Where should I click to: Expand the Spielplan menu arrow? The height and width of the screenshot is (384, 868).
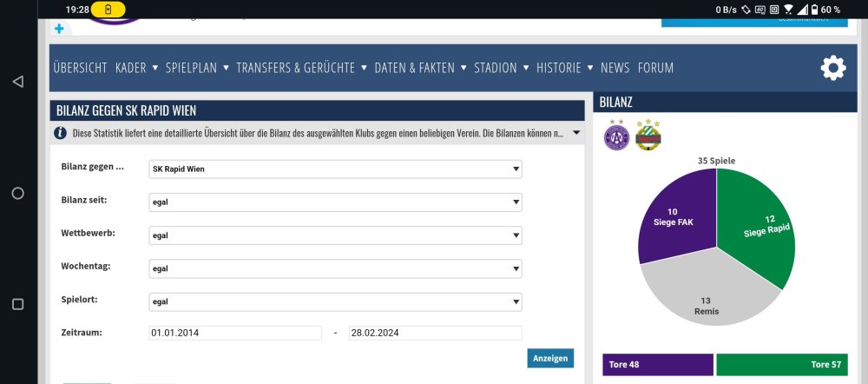point(226,68)
